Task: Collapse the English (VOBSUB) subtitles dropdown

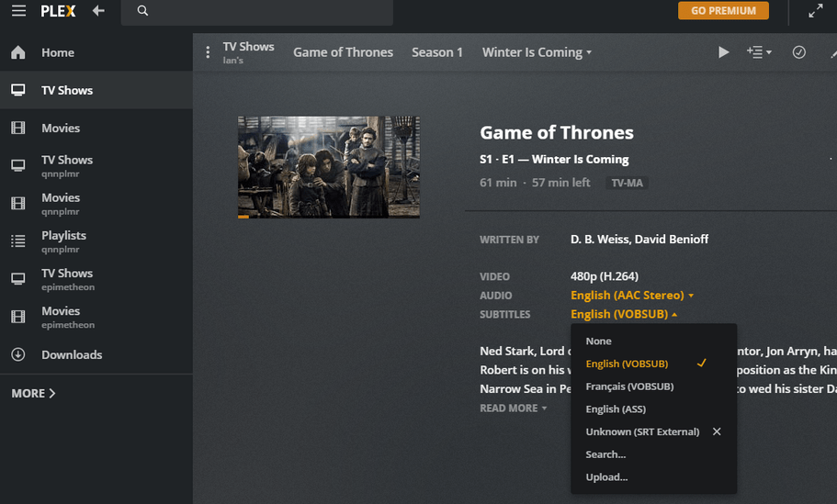Action: 624,314
